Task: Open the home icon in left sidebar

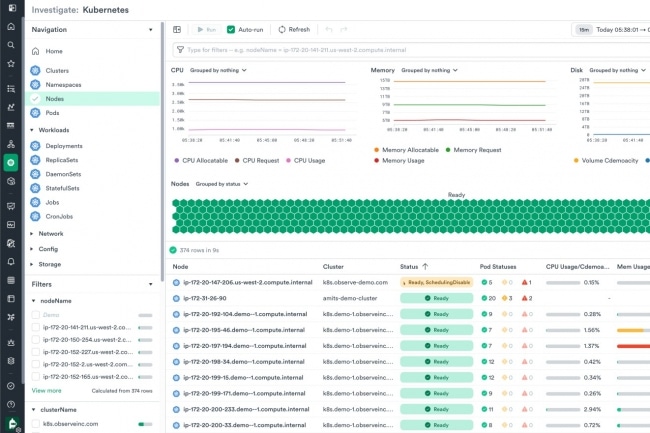Action: pos(11,27)
